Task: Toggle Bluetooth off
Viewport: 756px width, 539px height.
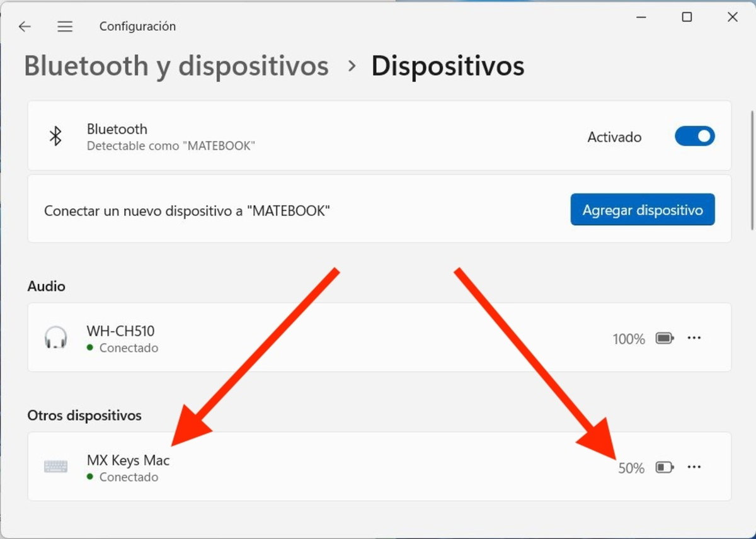Action: coord(695,136)
